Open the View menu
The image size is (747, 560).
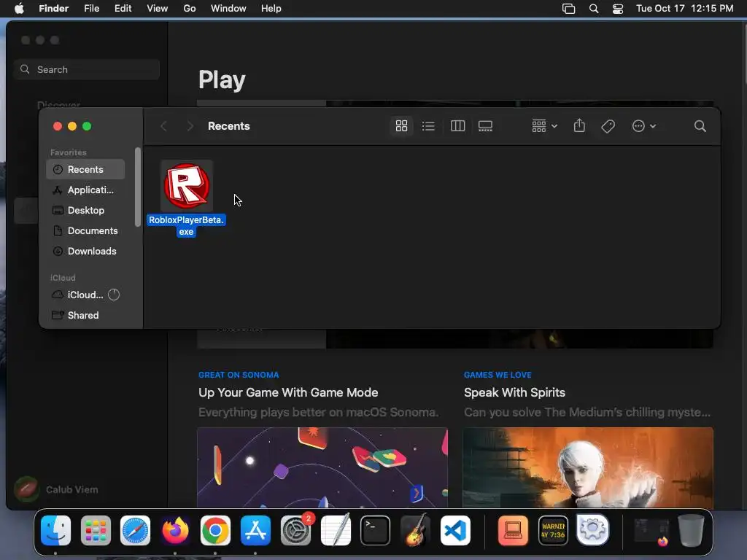158,9
